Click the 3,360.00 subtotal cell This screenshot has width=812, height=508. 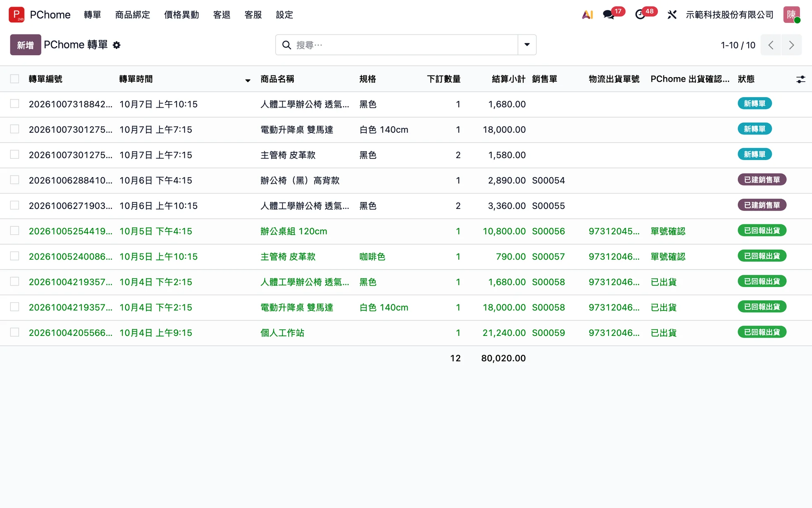coord(507,206)
